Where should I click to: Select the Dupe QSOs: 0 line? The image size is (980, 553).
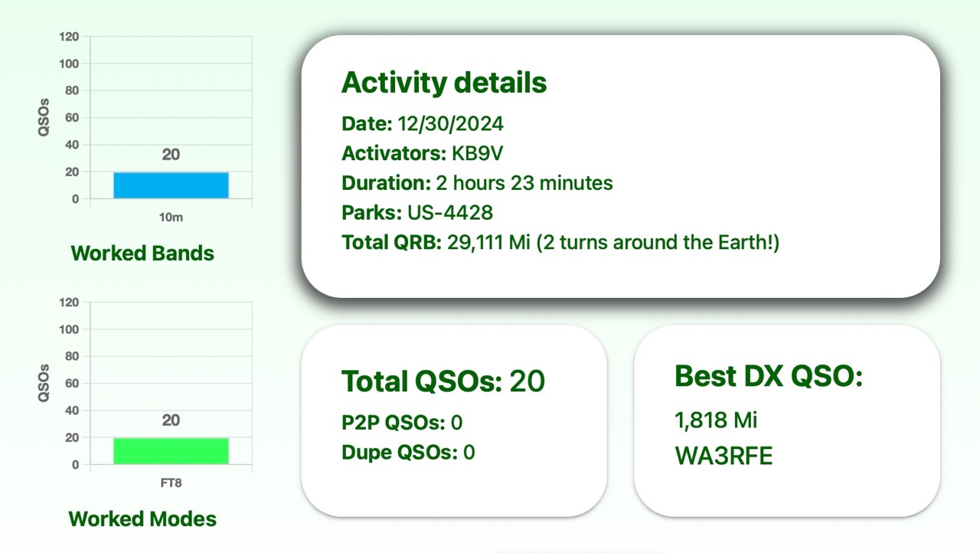point(408,452)
